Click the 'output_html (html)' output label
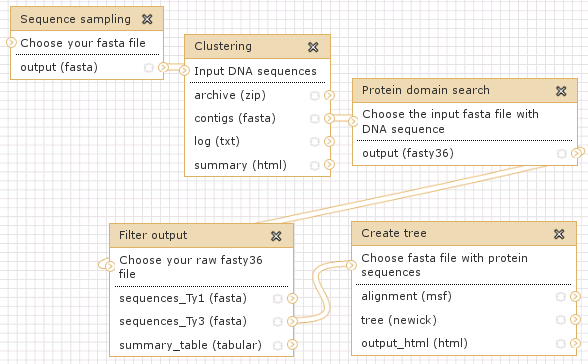Image resolution: width=588 pixels, height=364 pixels. pos(414,343)
